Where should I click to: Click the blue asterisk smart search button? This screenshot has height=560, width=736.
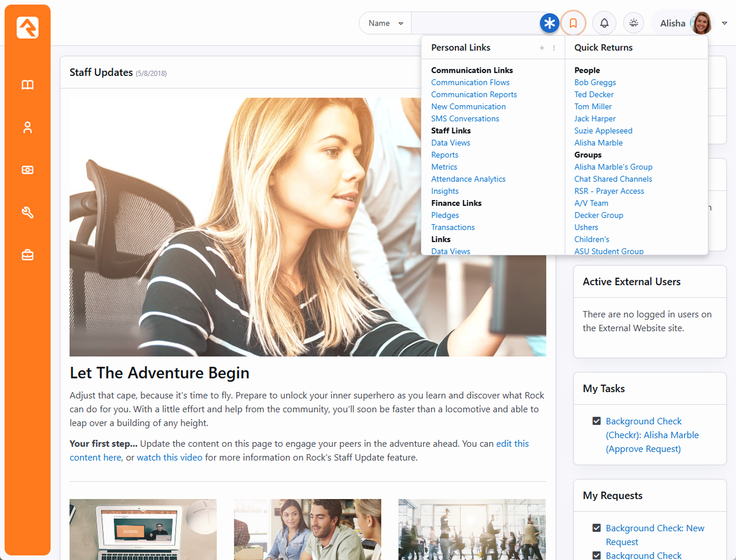(x=550, y=23)
